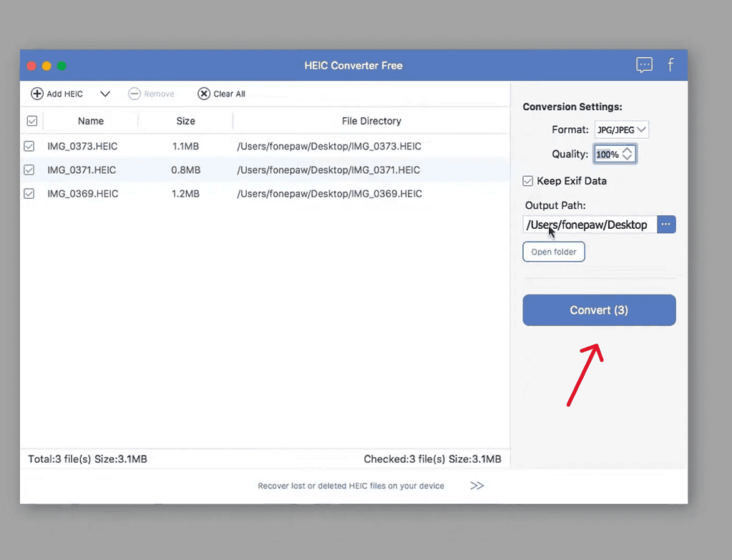Open the feedback chat bubble icon
The image size is (732, 560).
[644, 65]
